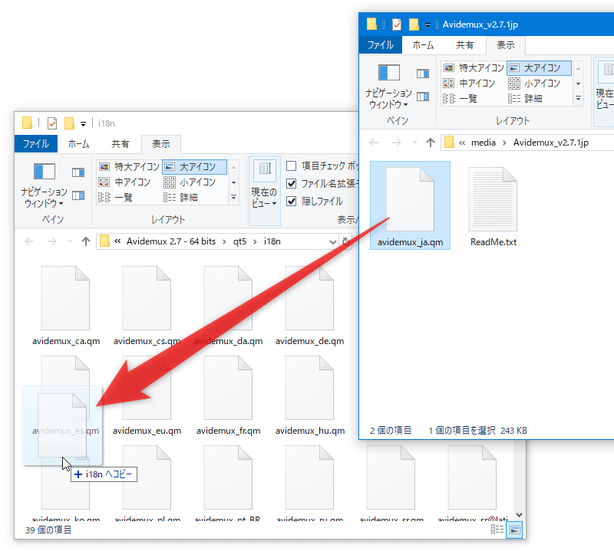Screen dimensions: 614x551
Task: Switch to details view via status bar icon
Action: (x=497, y=530)
